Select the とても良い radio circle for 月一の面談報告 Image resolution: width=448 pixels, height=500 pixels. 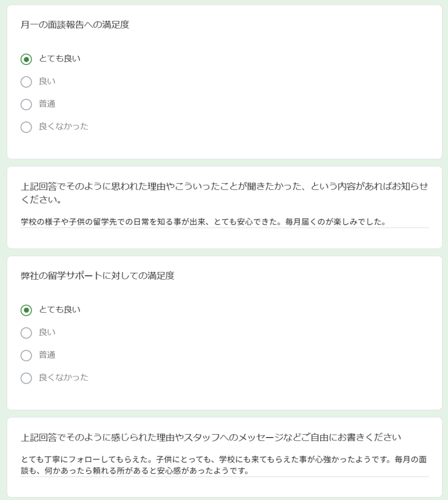tap(26, 59)
